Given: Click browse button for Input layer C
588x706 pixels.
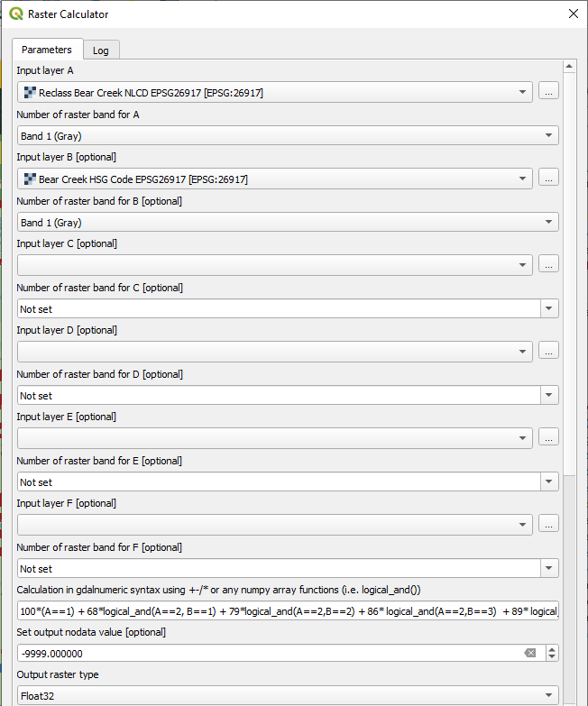Looking at the screenshot, I should (x=548, y=264).
